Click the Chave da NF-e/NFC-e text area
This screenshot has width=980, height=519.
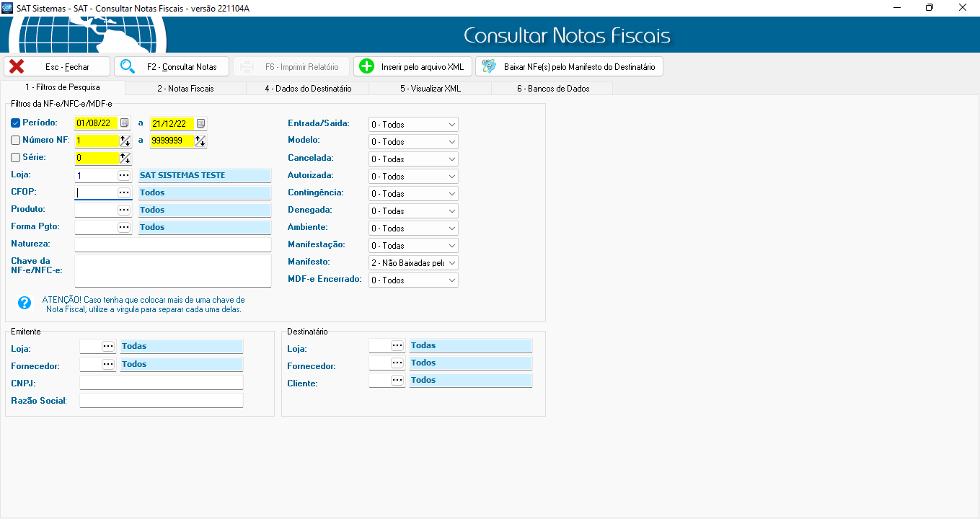click(x=173, y=271)
